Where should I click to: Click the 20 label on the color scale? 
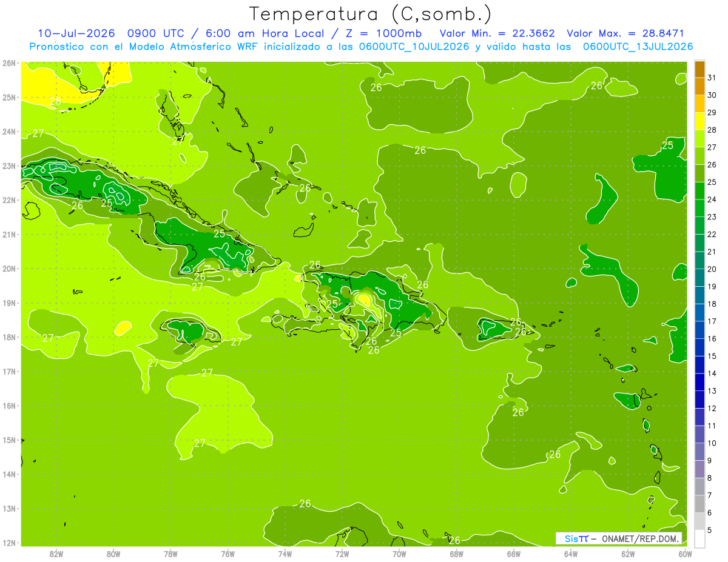click(x=712, y=269)
